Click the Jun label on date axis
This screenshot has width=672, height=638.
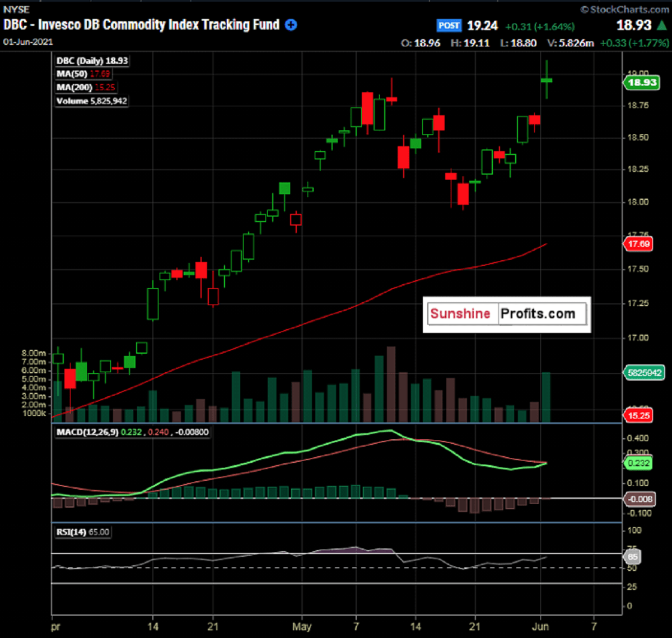(x=540, y=626)
